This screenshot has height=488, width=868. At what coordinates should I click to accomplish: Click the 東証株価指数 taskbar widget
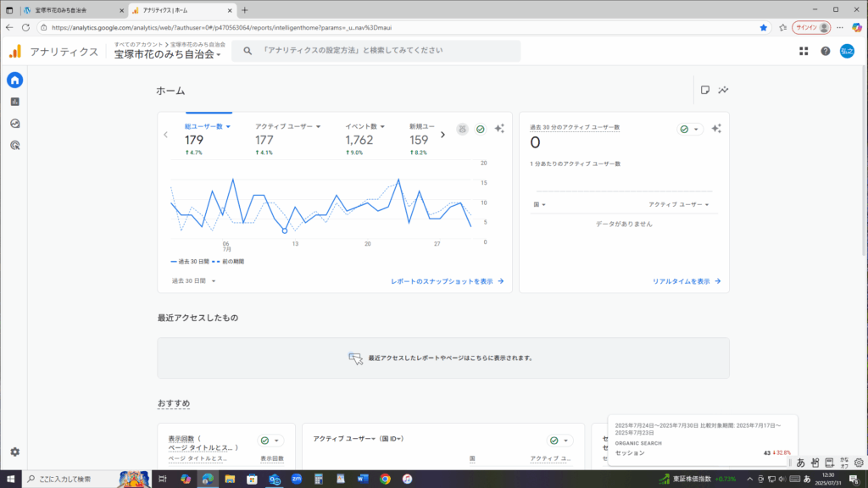(698, 480)
